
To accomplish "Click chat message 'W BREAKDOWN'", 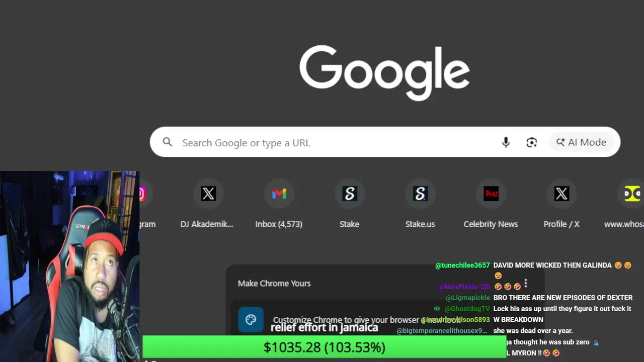I will pos(518,320).
